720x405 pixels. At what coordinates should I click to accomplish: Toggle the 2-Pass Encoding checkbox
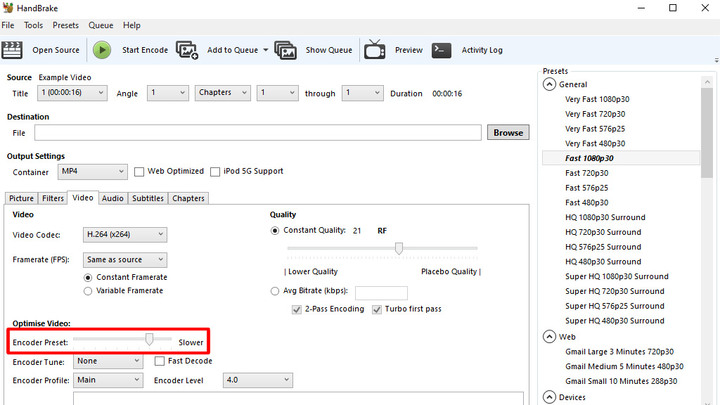click(297, 309)
